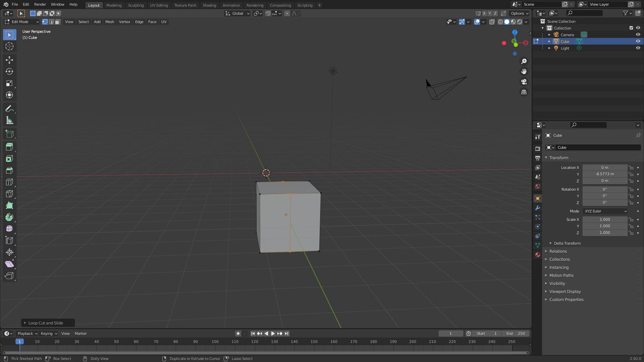This screenshot has height=362, width=644.
Task: Play the animation in the timeline
Action: pos(273,334)
